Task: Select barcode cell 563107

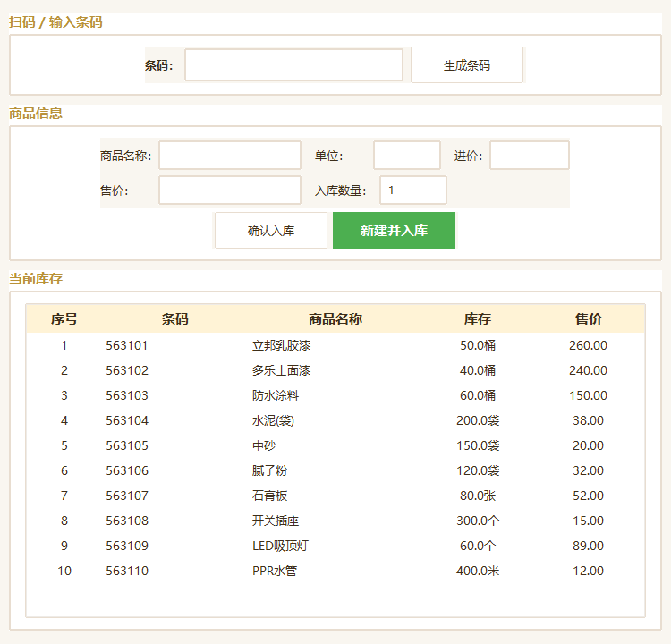Action: (x=127, y=496)
